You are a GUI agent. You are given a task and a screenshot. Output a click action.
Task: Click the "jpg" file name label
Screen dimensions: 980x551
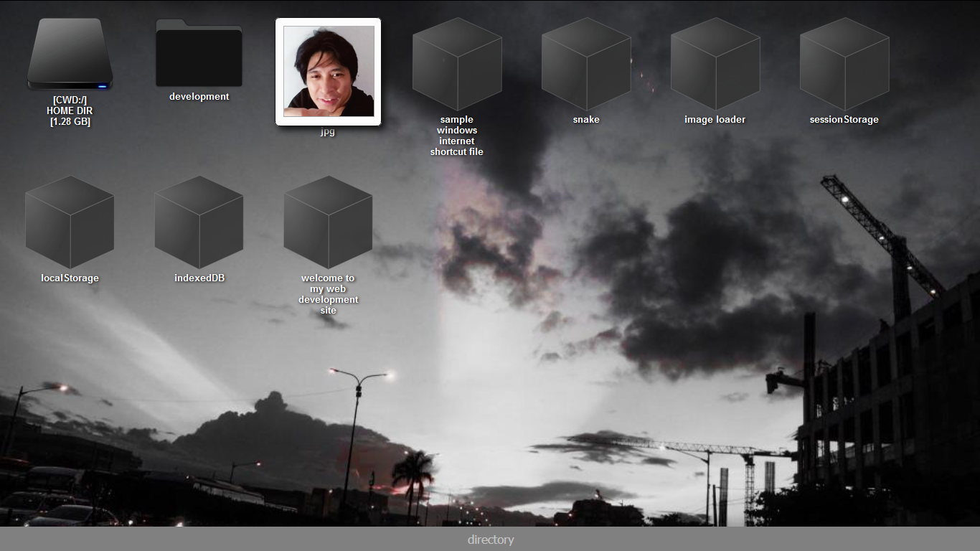328,133
